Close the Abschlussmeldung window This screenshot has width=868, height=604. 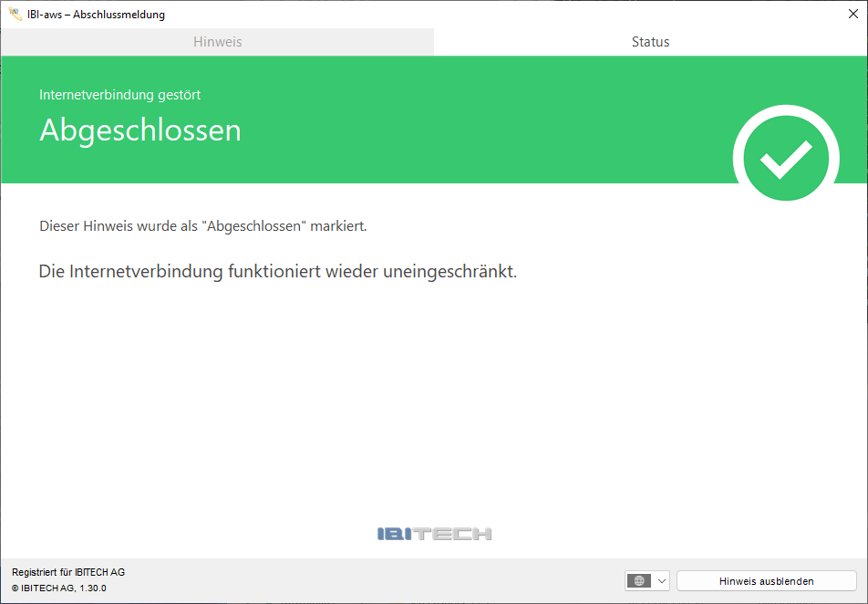pyautogui.click(x=852, y=14)
